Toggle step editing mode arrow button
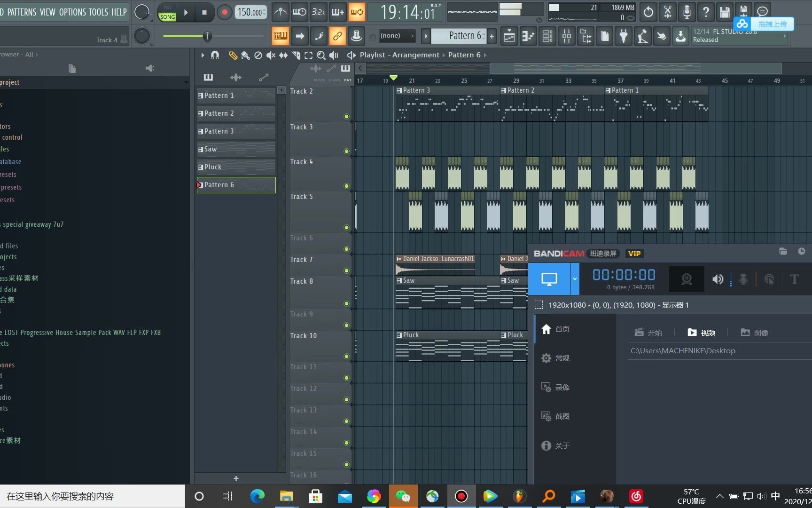 pos(299,36)
